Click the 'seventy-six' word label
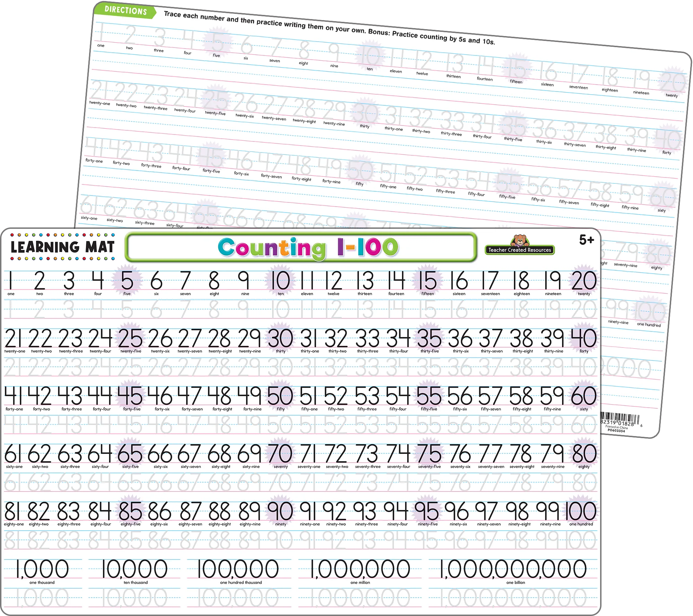Image resolution: width=693 pixels, height=616 pixels. [460, 467]
